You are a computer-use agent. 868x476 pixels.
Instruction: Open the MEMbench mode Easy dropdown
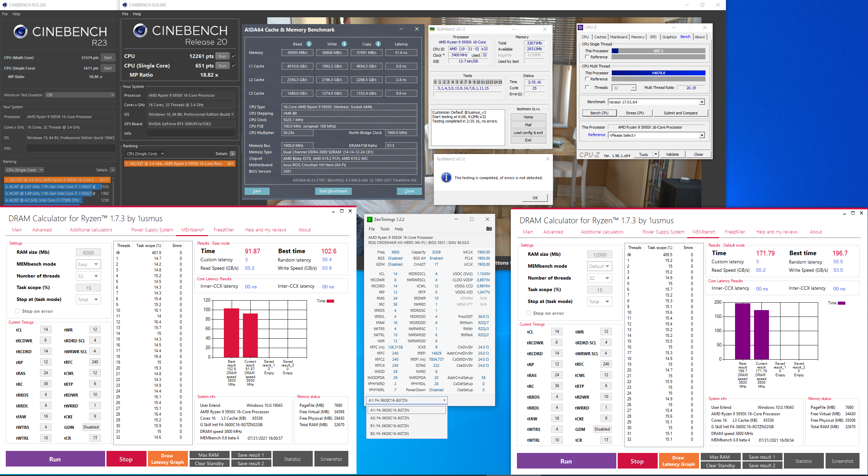click(x=89, y=264)
